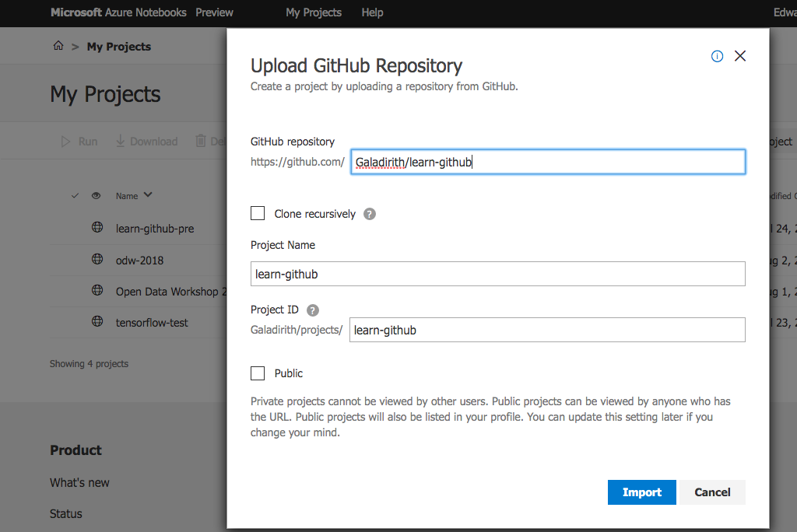
Task: Click the Download toolbar button label
Action: (154, 142)
